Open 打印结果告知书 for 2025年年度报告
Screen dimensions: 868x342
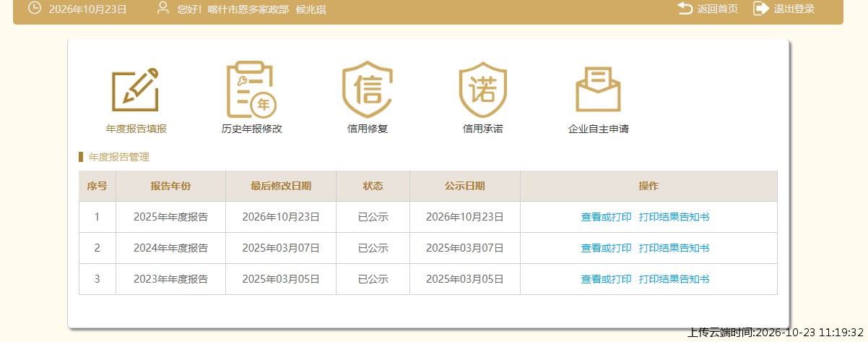tap(674, 217)
